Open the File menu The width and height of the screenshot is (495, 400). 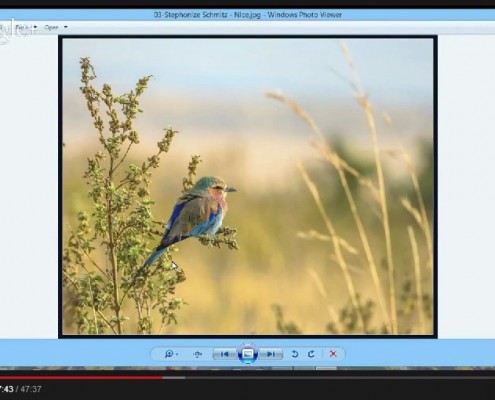[22, 27]
